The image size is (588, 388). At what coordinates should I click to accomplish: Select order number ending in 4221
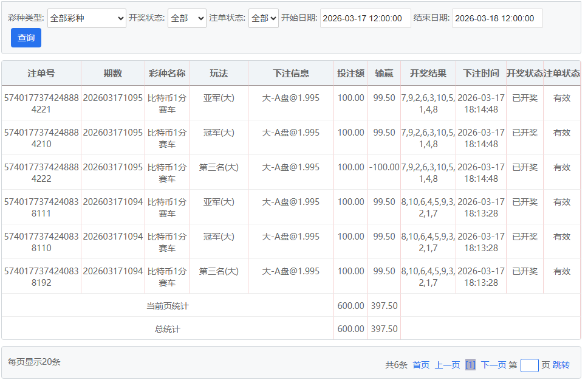tap(41, 103)
